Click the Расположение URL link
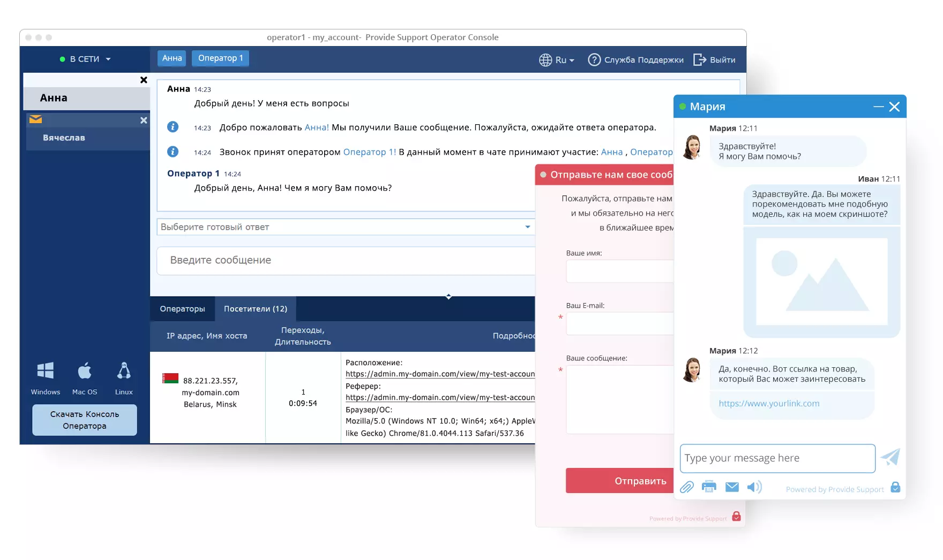The height and width of the screenshot is (560, 943). click(440, 374)
